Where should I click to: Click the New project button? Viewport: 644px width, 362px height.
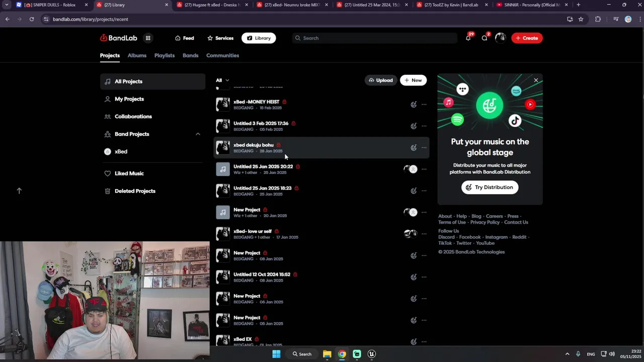point(413,80)
